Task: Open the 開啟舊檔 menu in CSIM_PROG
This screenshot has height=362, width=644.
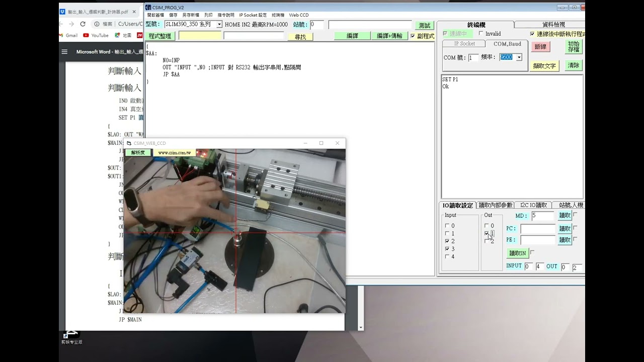Action: pyautogui.click(x=155, y=15)
